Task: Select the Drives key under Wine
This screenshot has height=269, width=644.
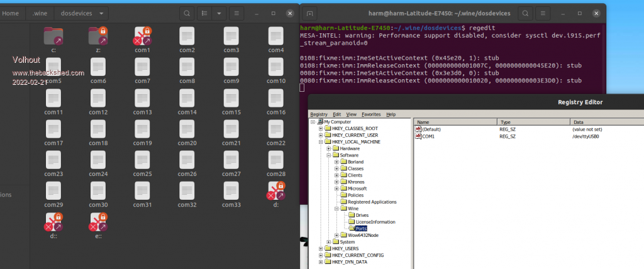Action: click(x=362, y=215)
